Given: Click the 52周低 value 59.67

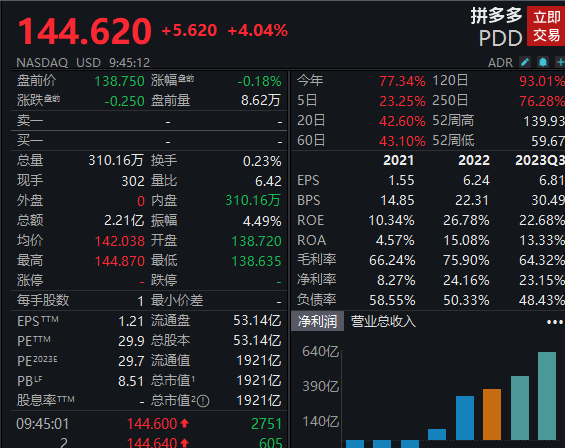Looking at the screenshot, I should coord(548,141).
